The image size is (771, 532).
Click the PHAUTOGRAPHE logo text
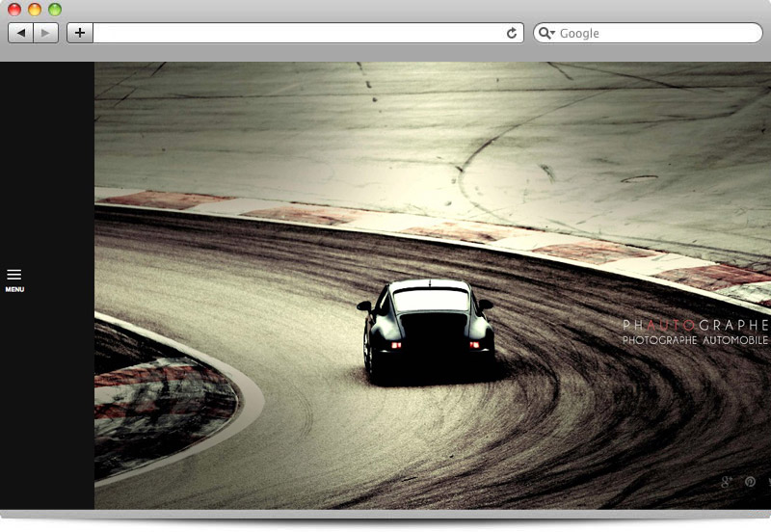[696, 325]
